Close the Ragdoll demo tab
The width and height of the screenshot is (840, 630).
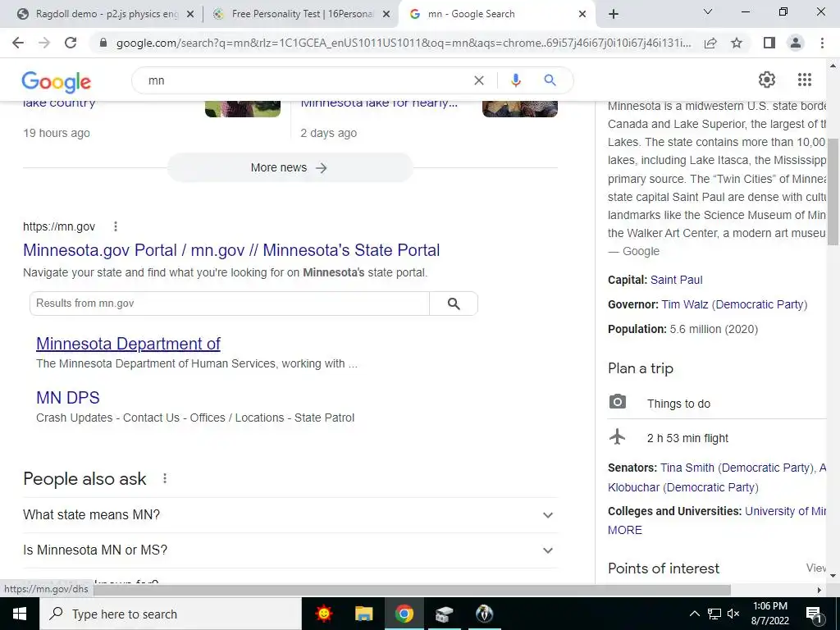click(190, 15)
